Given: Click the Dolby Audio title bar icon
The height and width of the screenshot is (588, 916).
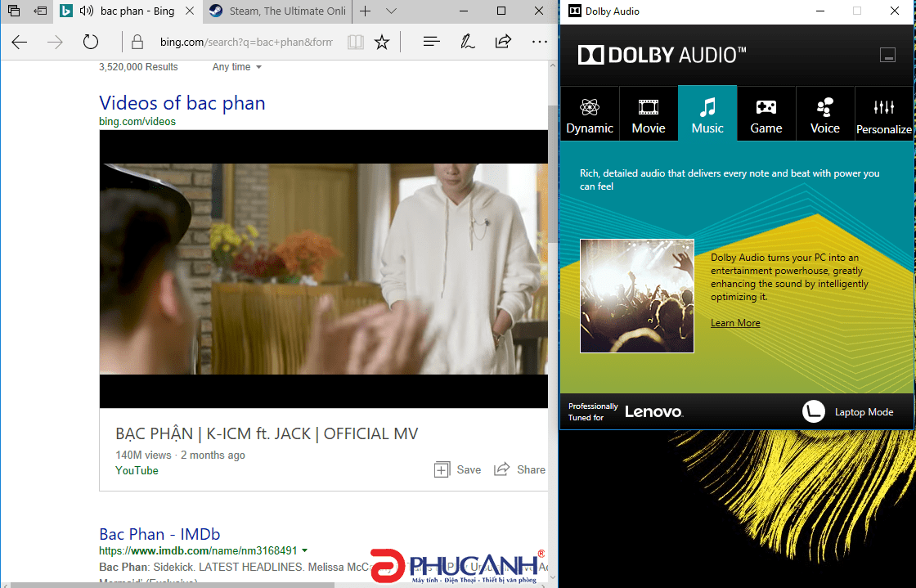Looking at the screenshot, I should pos(575,11).
